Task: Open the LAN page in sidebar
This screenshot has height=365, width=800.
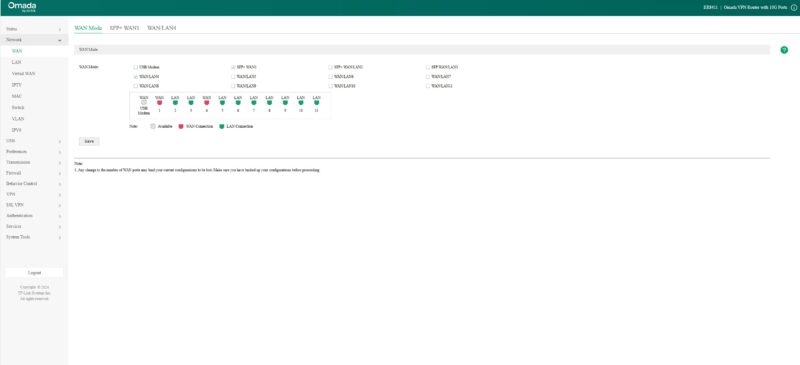Action: [x=34, y=62]
